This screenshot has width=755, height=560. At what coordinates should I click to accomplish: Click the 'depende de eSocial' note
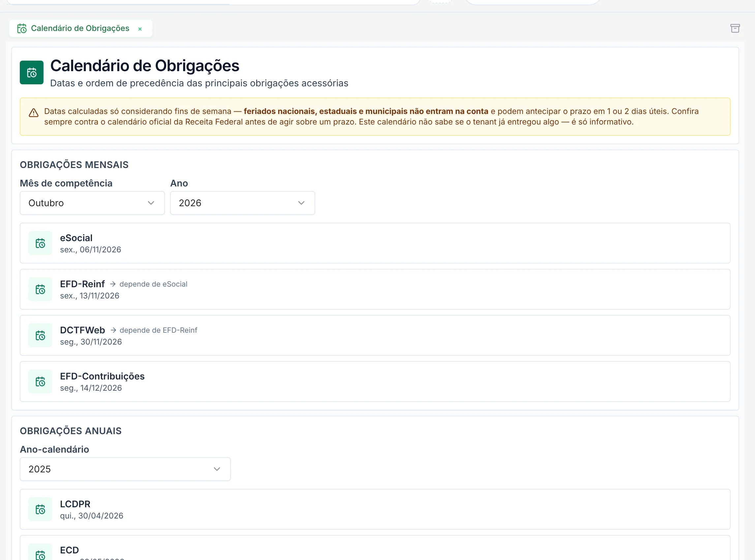[153, 284]
